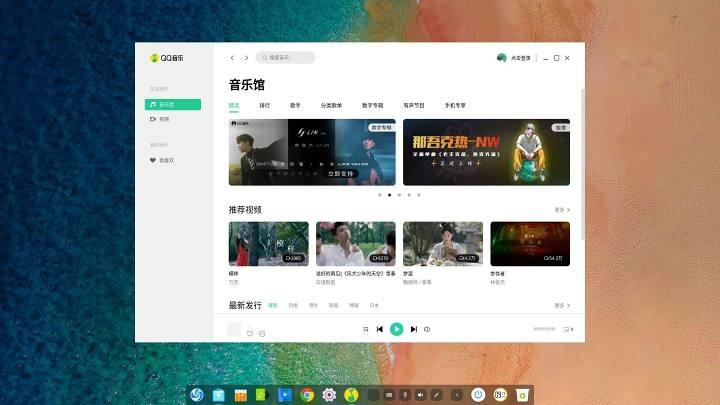Switch to the 排行 tab
The image size is (720, 405).
point(265,105)
